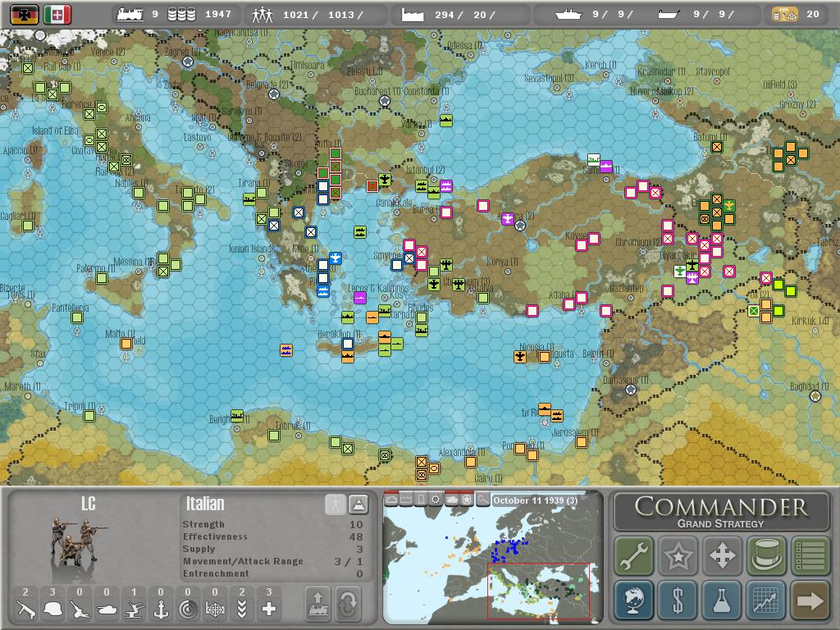Open the dollar sign production screen

pos(678,600)
